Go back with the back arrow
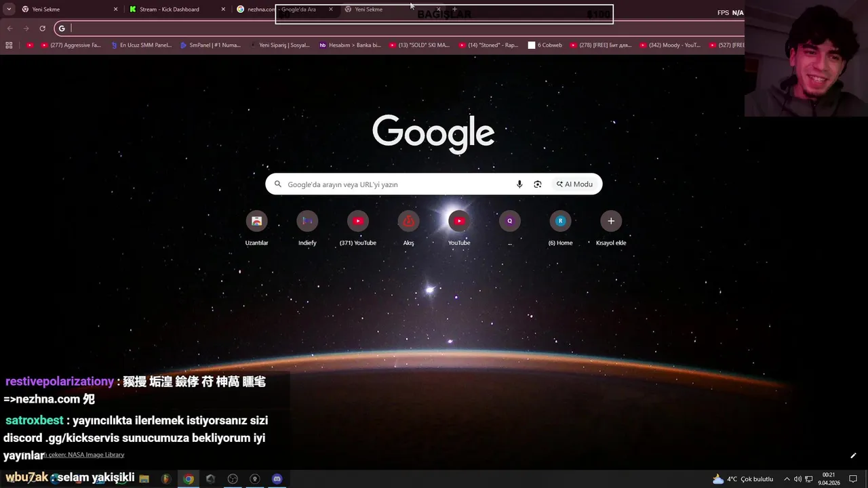868x488 pixels. [x=9, y=28]
